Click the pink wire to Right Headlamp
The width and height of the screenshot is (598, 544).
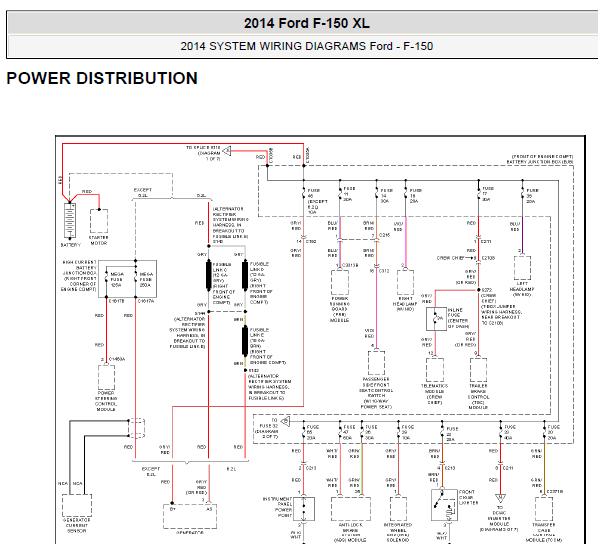(406, 242)
